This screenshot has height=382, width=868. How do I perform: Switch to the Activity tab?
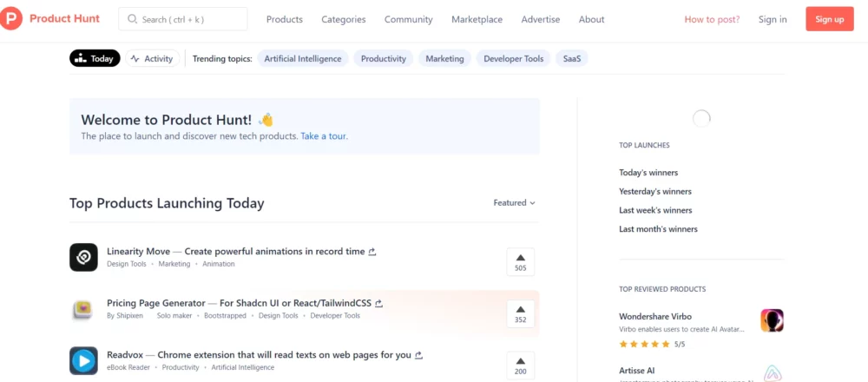click(152, 58)
